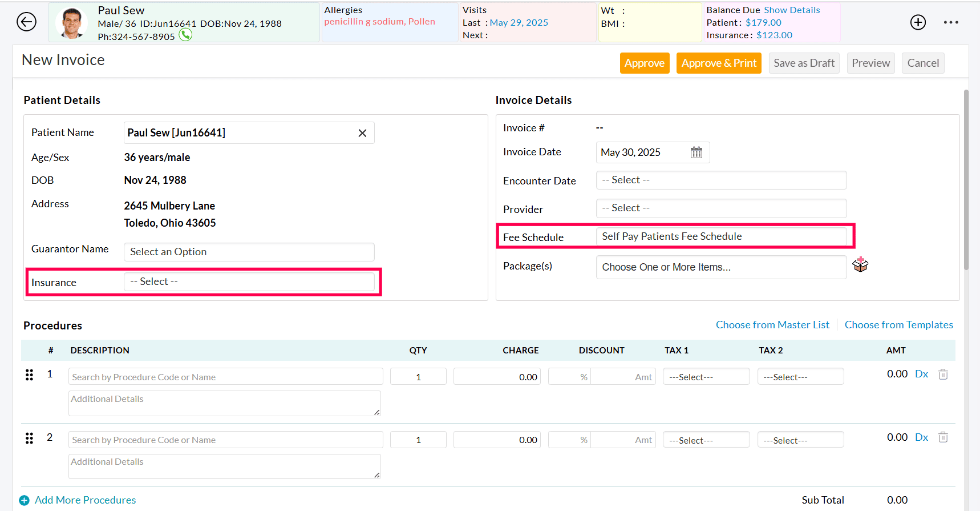This screenshot has width=980, height=511.
Task: Open the Provider dropdown
Action: (x=721, y=208)
